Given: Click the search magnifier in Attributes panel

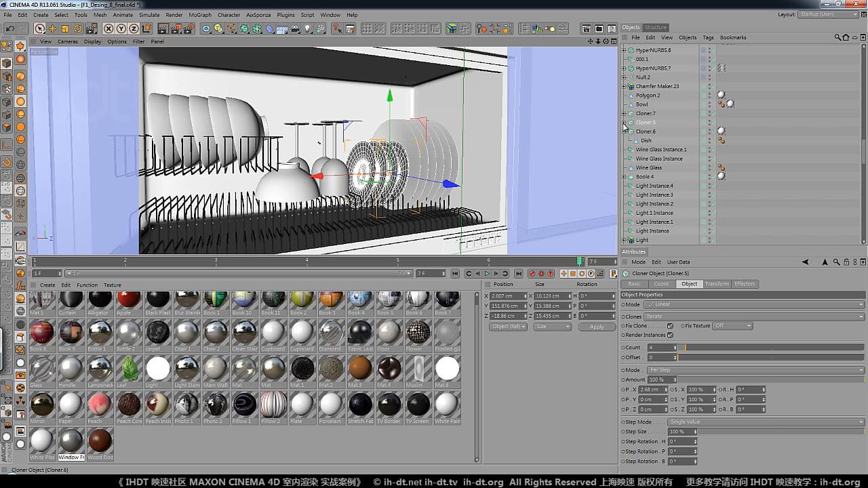Looking at the screenshot, I should [x=836, y=262].
